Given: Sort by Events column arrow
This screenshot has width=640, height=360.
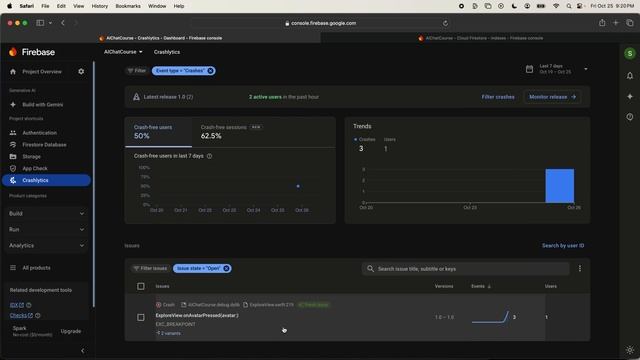Looking at the screenshot, I should (489, 286).
